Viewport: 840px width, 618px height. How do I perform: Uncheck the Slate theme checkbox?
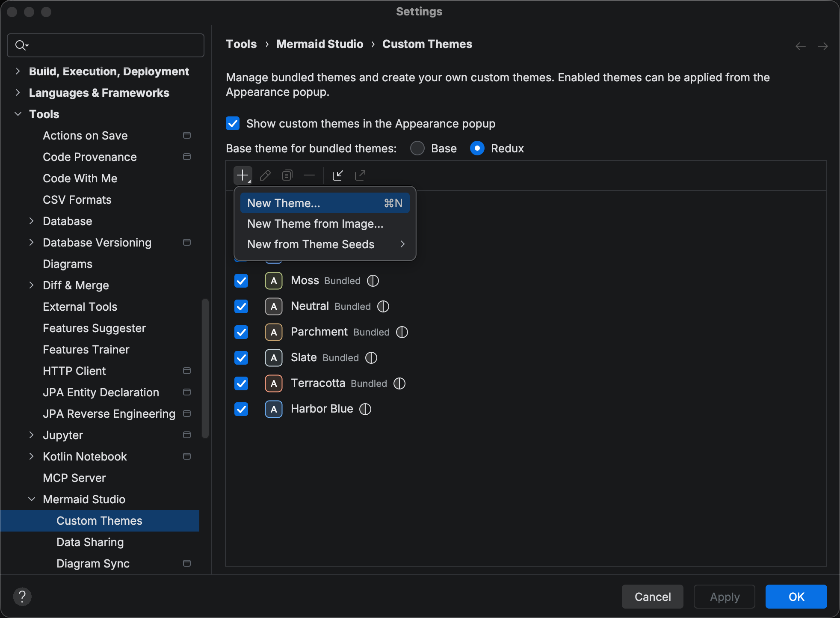click(241, 358)
